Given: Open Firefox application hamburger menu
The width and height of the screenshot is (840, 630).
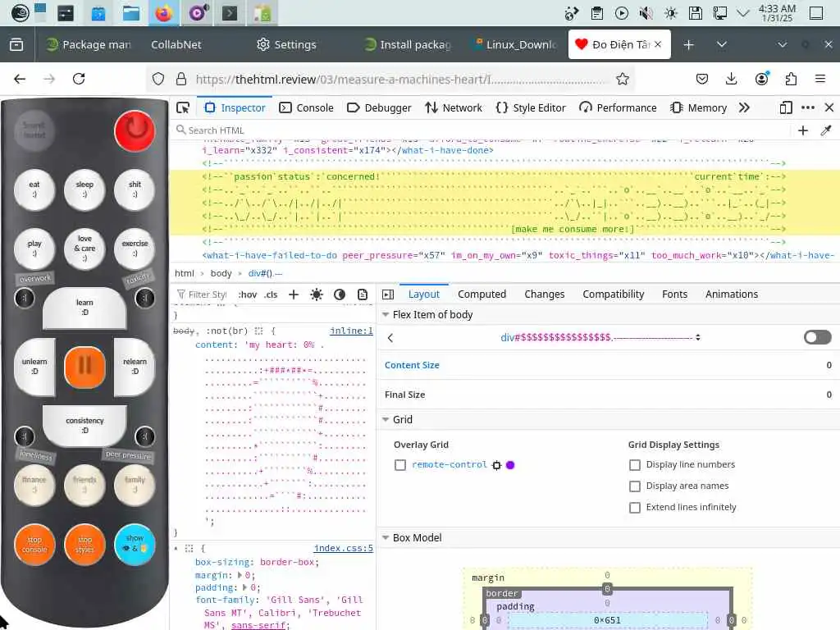Looking at the screenshot, I should coord(819,79).
